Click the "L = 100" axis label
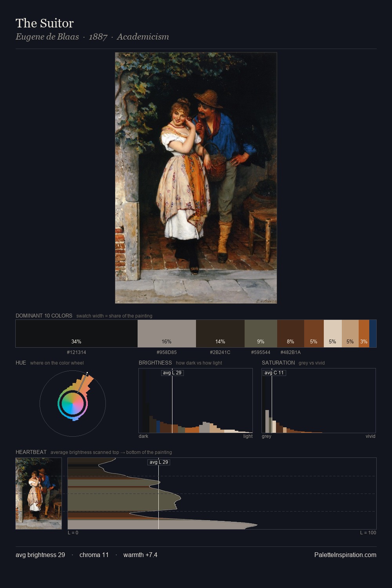 click(x=368, y=533)
